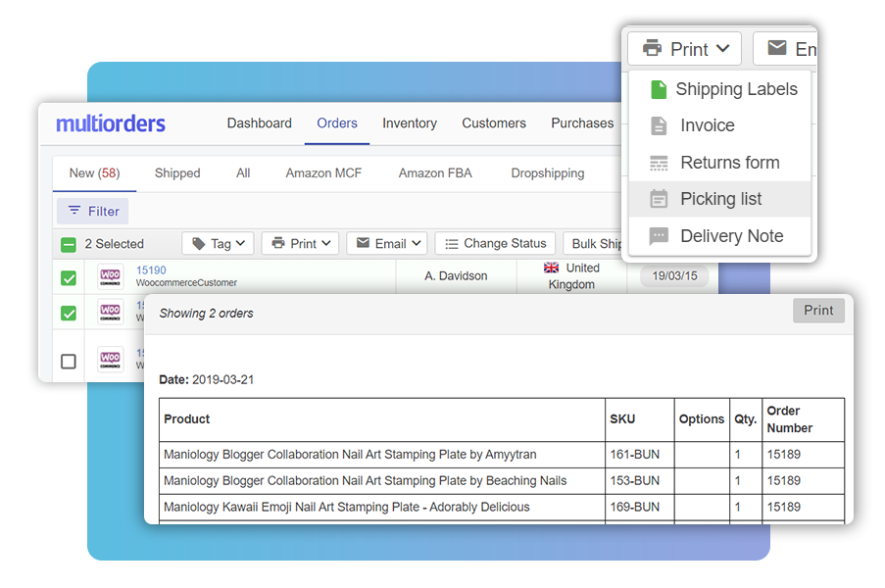Viewport: 885px width, 588px height.
Task: Switch to the Dropshipping tab
Action: pos(548,173)
